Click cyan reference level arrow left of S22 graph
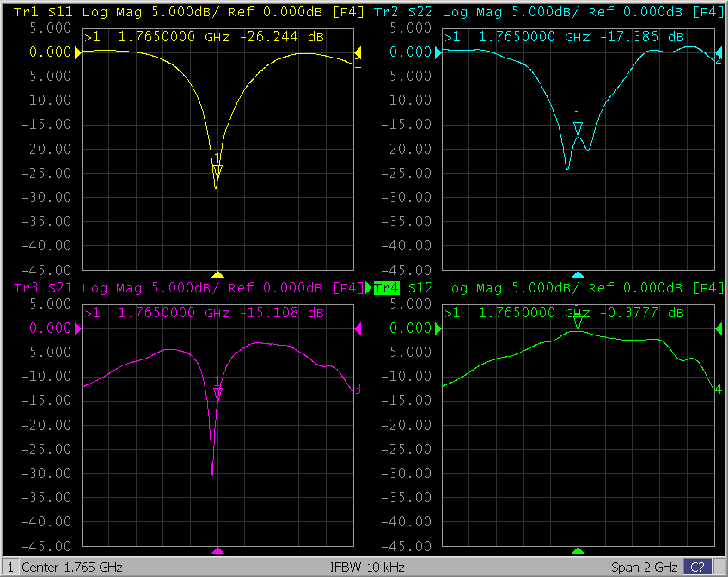This screenshot has width=728, height=577. click(x=438, y=53)
